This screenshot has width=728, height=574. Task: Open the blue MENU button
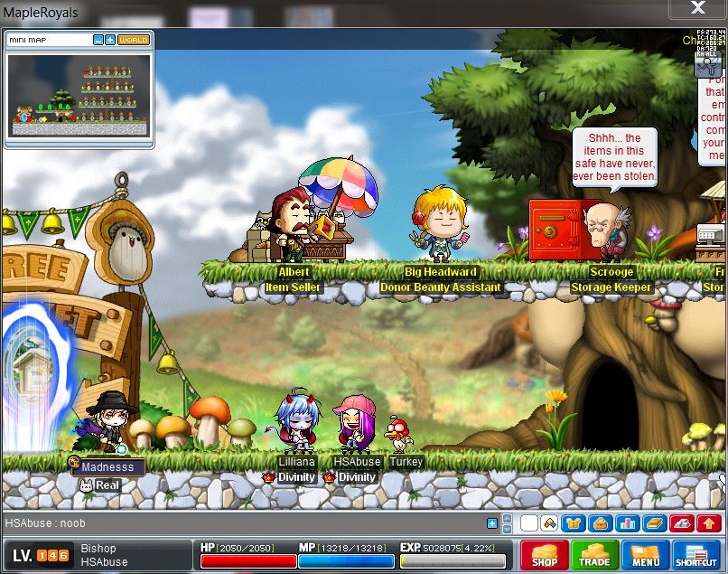pos(645,555)
